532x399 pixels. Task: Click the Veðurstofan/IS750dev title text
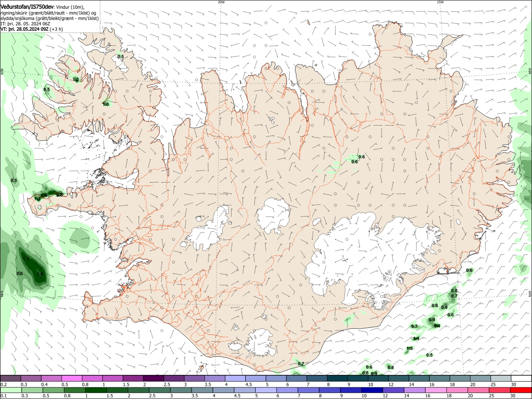click(x=27, y=7)
